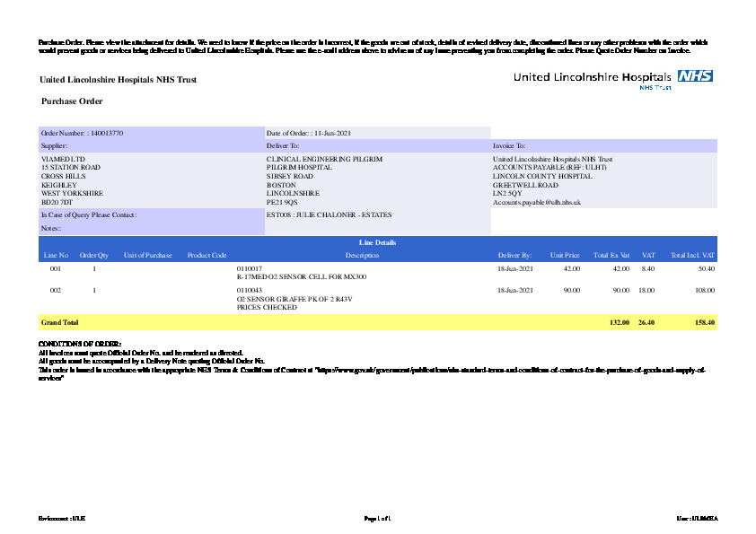Click the date of order 11-Jun-2021
Image resolution: width=756 pixels, height=534 pixels.
[331, 133]
